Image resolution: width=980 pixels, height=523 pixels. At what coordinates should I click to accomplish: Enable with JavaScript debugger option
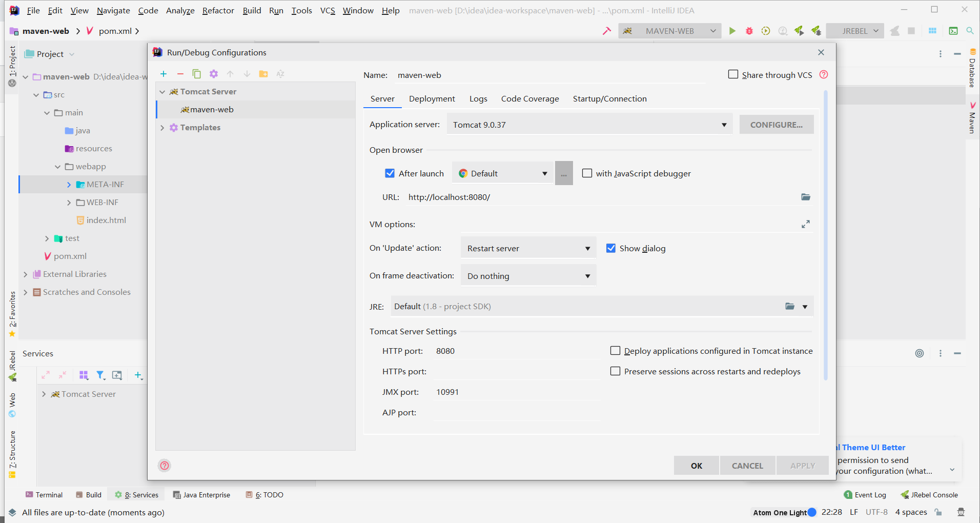(587, 173)
